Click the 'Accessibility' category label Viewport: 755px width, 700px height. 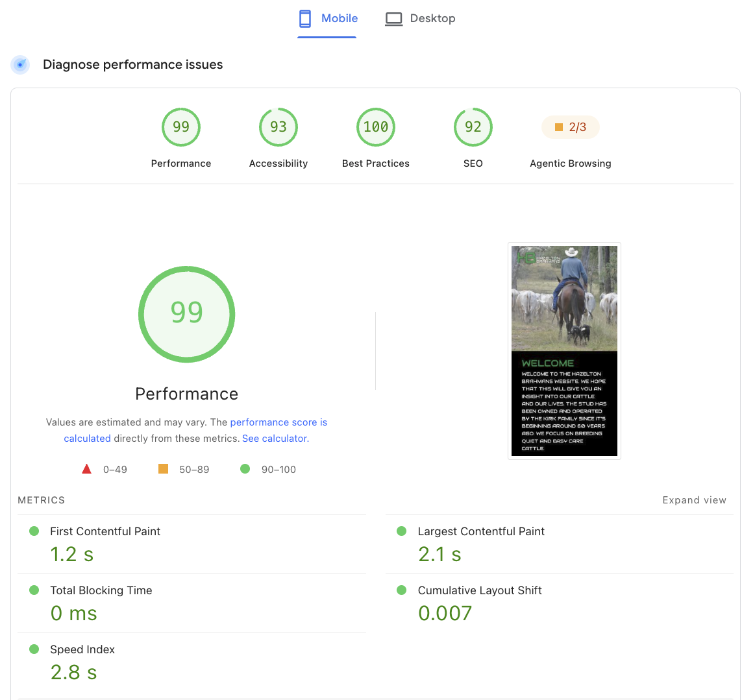tap(278, 163)
